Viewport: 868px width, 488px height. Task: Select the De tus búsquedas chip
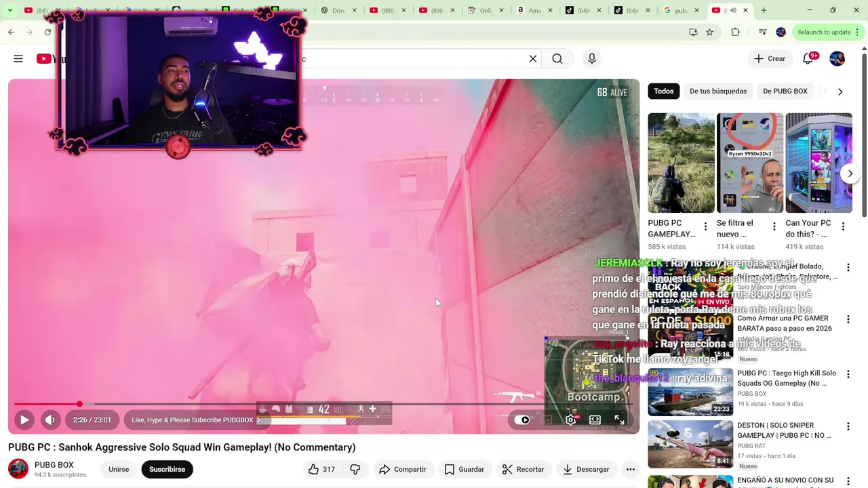[x=718, y=91]
